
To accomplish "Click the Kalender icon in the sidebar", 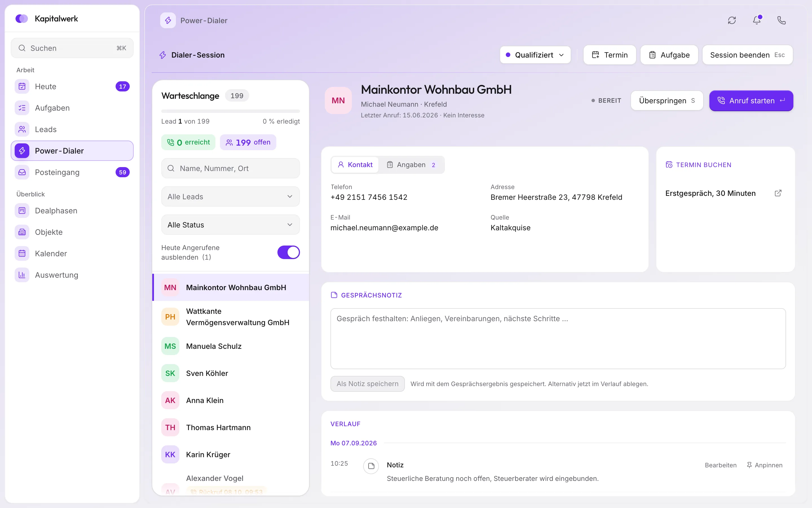I will pyautogui.click(x=22, y=254).
